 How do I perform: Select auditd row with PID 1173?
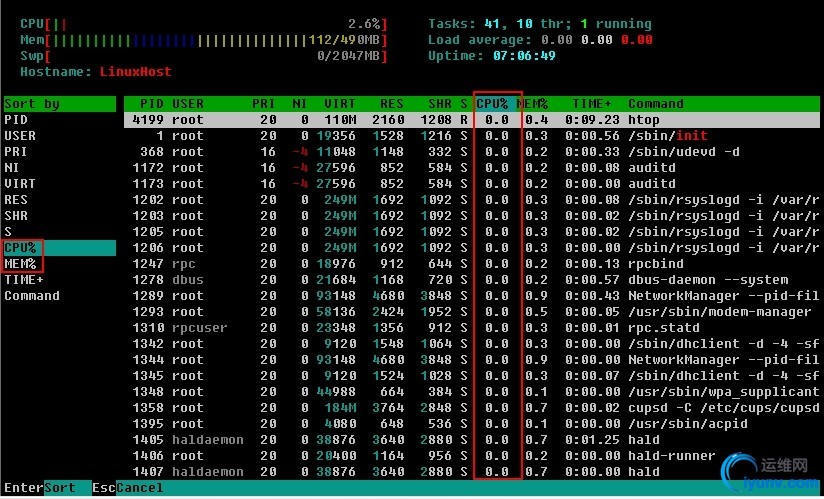click(x=471, y=184)
